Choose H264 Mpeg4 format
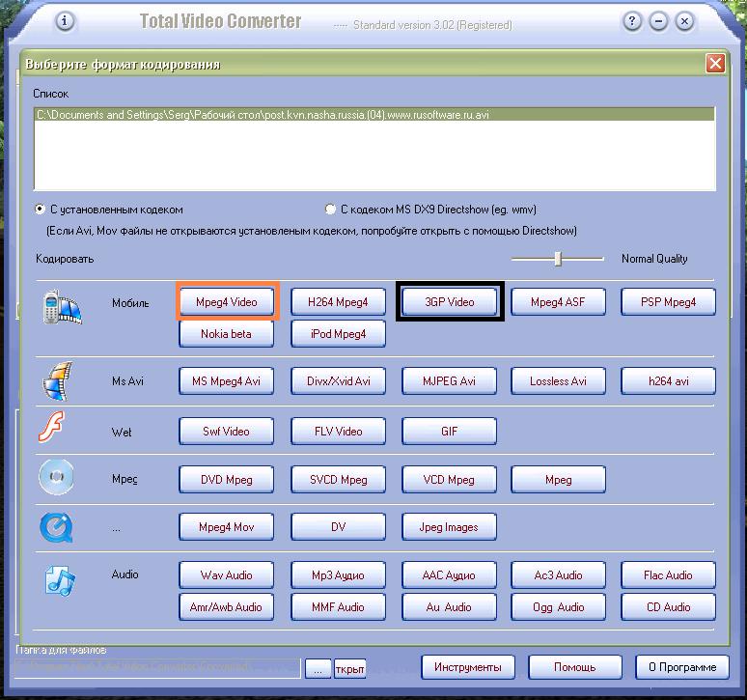The image size is (747, 700). pyautogui.click(x=338, y=301)
